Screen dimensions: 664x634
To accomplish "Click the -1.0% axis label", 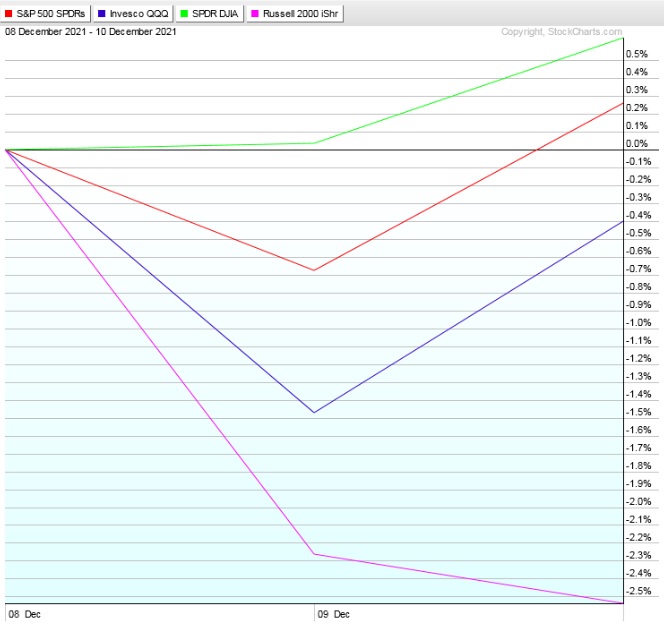I will click(639, 323).
